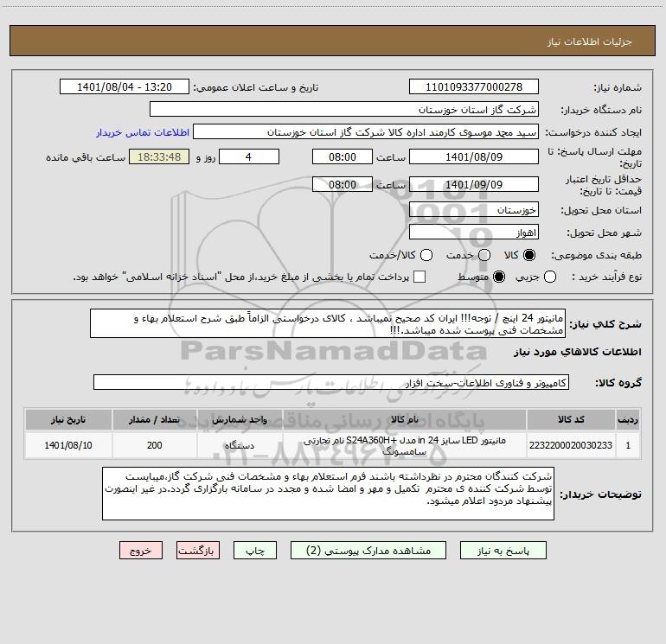Click the general description text box مانیتور 24 اینچ

pos(328,323)
